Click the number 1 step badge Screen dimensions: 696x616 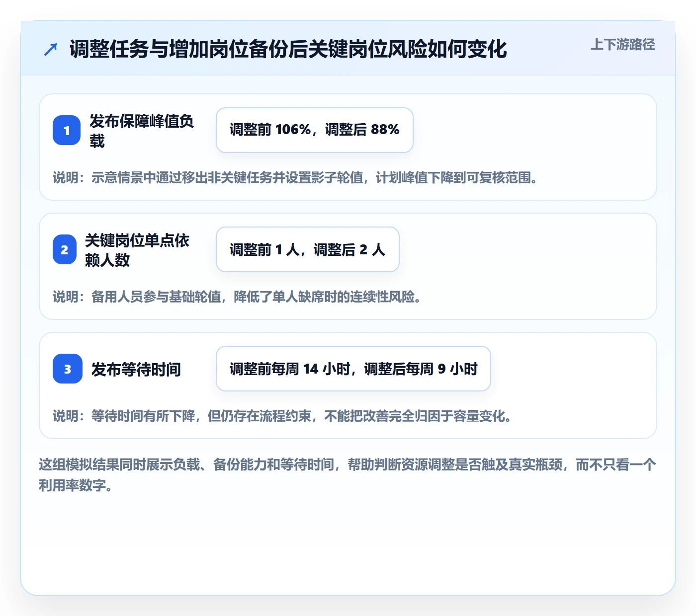coord(67,130)
